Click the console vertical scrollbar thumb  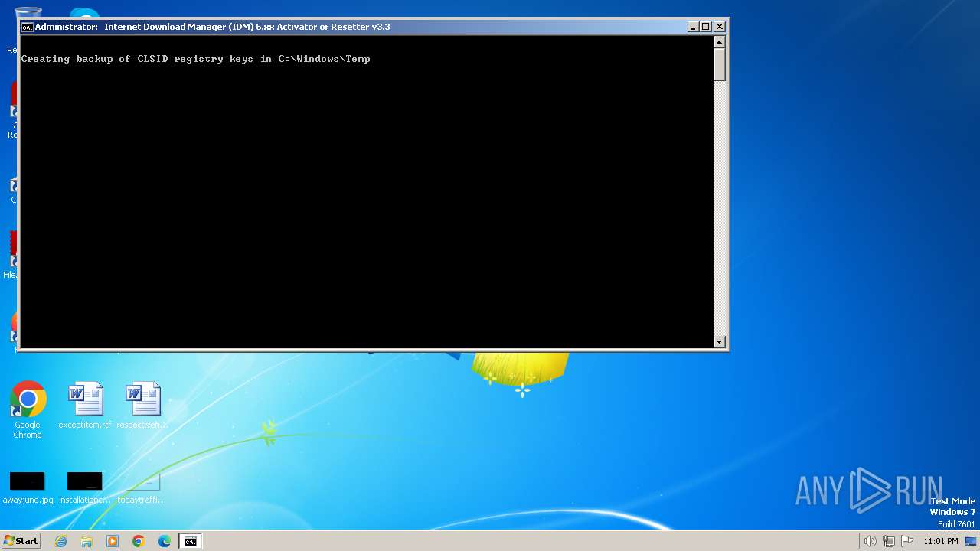(720, 64)
